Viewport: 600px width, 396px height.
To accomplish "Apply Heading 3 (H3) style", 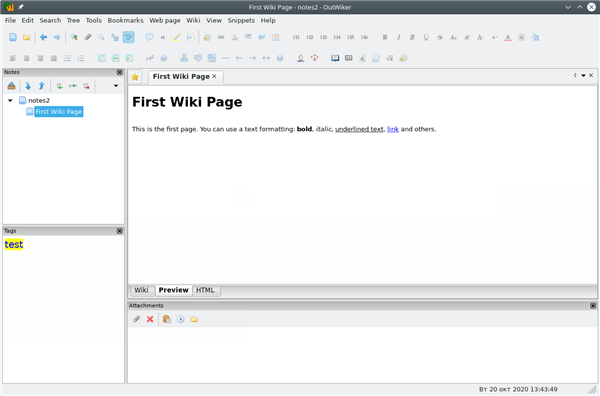I will pos(323,37).
